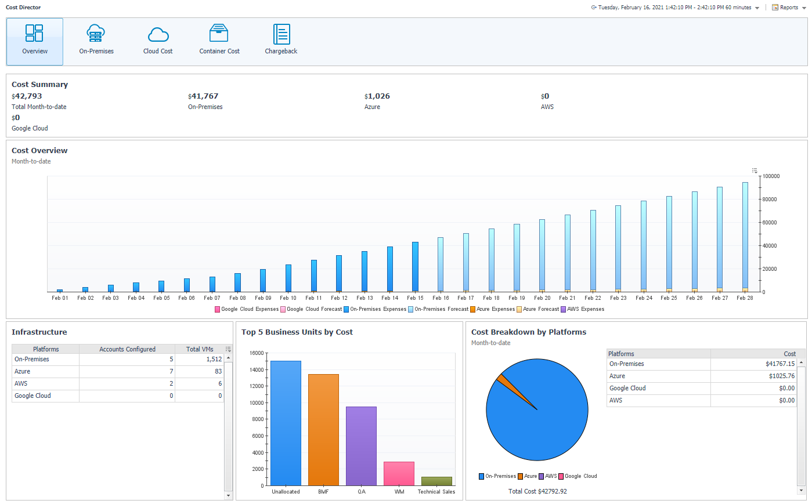Click the time range clock icon
The height and width of the screenshot is (504, 812).
(x=594, y=8)
